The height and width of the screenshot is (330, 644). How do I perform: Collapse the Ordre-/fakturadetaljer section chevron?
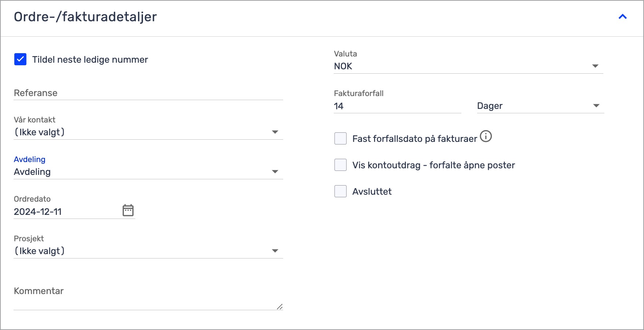pyautogui.click(x=622, y=17)
